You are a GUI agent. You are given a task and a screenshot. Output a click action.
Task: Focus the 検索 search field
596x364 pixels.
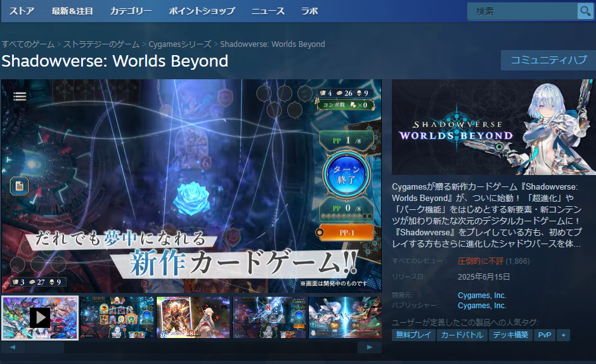(x=522, y=11)
